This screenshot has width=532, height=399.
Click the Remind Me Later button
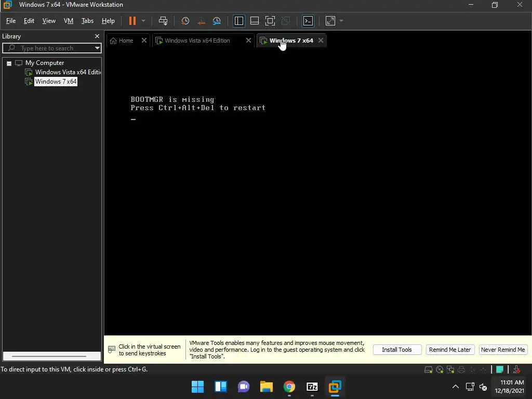(x=450, y=350)
